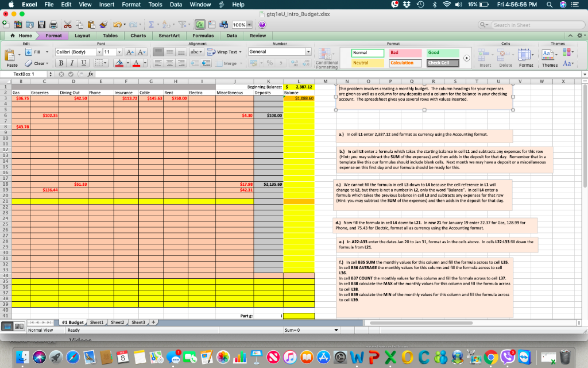The image size is (588, 368).
Task: Open the font size dropdown
Action: pos(120,52)
